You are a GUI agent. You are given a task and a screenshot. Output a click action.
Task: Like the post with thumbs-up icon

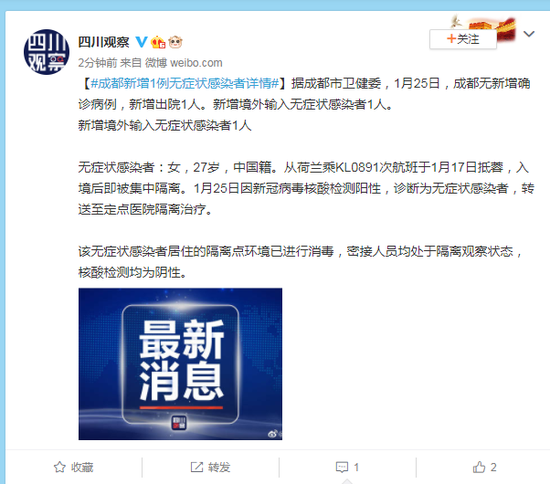coord(479,467)
